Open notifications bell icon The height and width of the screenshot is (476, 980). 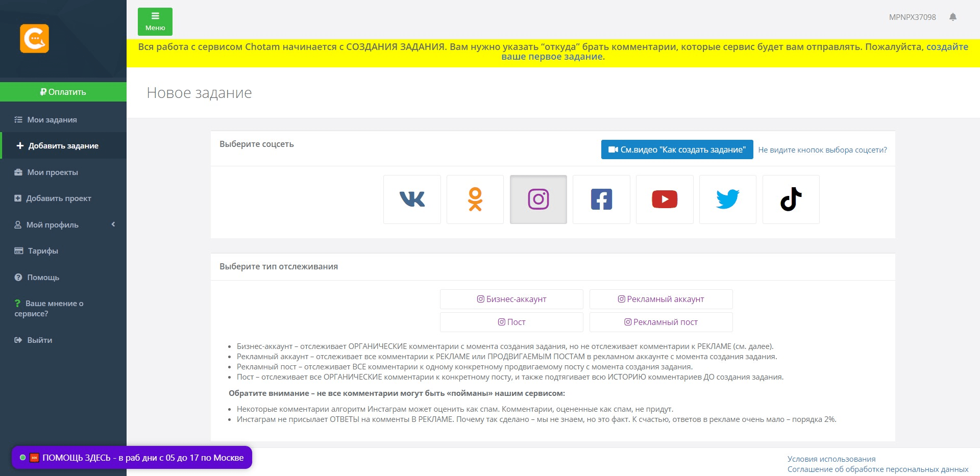coord(952,17)
